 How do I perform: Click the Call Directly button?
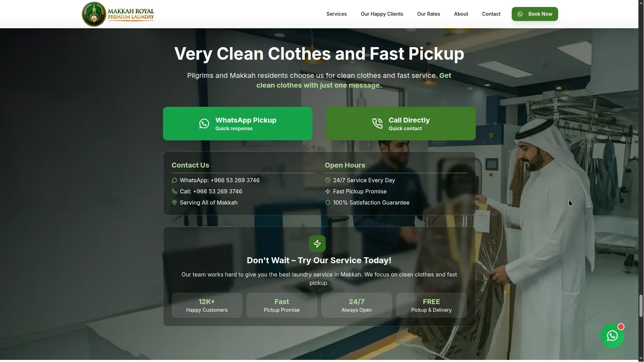401,124
